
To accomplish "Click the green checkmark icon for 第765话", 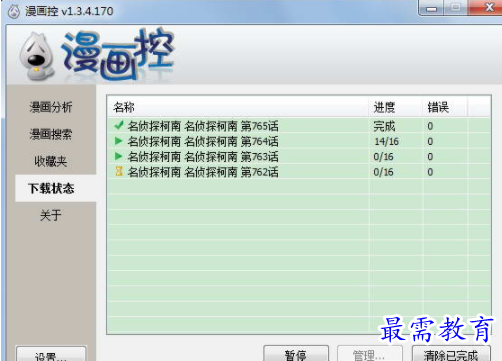I will 119,125.
